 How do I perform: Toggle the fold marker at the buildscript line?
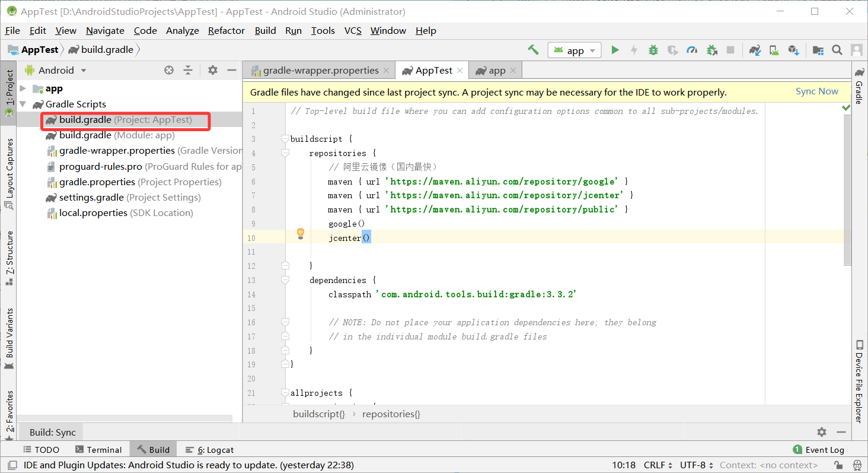pos(285,139)
